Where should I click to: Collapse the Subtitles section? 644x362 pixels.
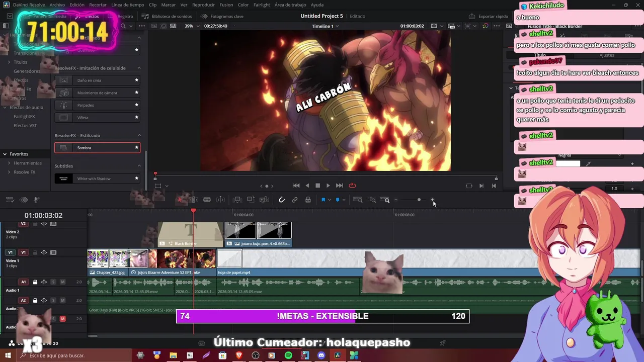139,166
